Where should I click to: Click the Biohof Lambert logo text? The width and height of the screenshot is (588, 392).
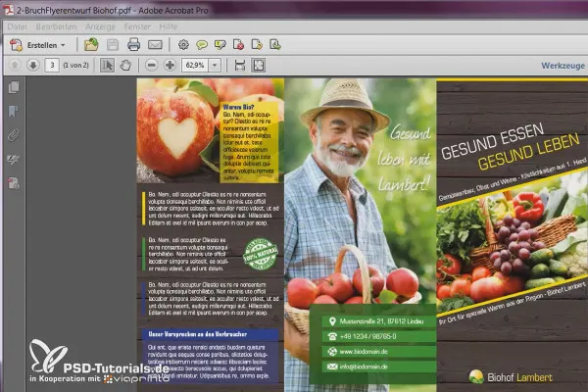pos(519,377)
